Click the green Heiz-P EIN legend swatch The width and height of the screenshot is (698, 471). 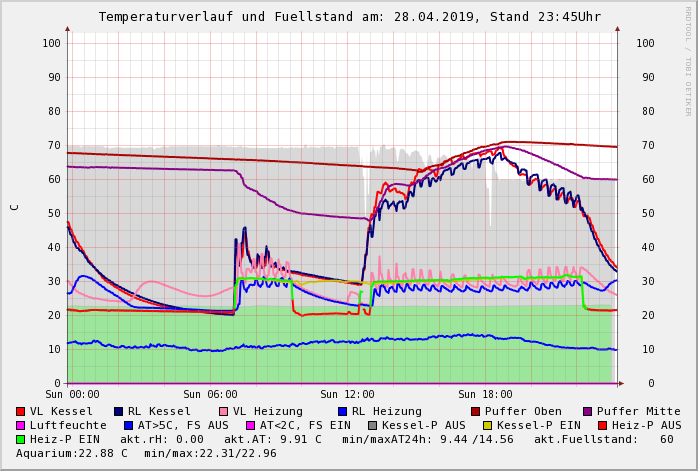(x=21, y=440)
